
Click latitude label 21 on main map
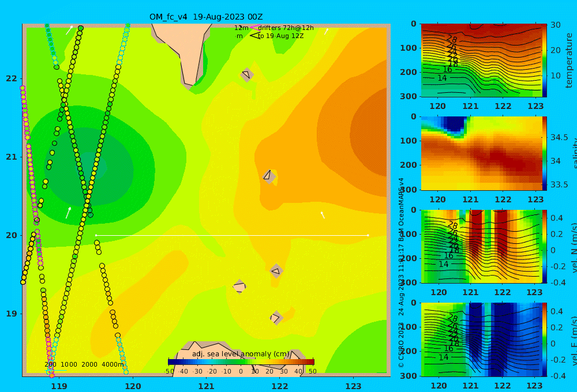(12, 157)
